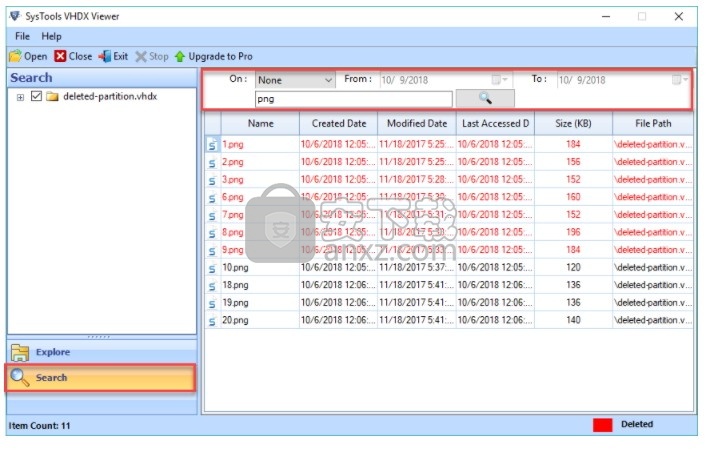Open the File menu
This screenshot has height=450, width=707.
point(22,37)
